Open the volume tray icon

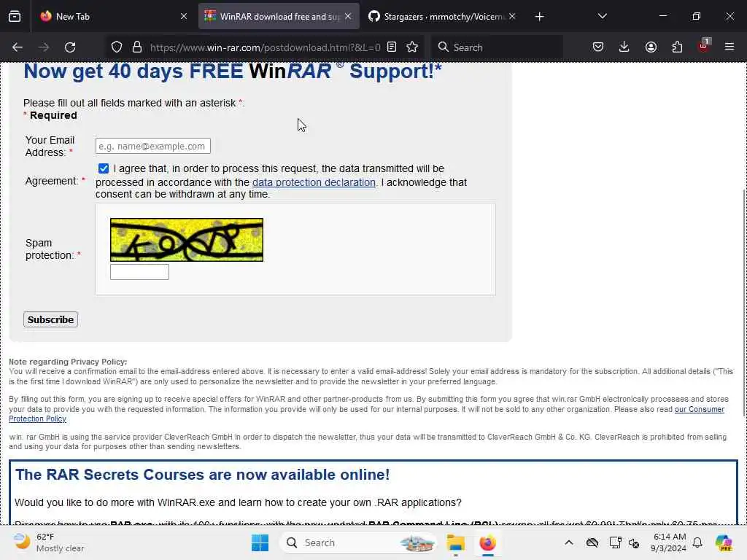coord(634,543)
